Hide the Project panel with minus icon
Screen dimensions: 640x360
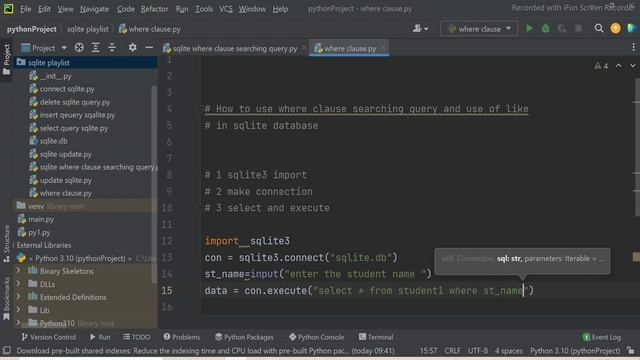tap(149, 48)
